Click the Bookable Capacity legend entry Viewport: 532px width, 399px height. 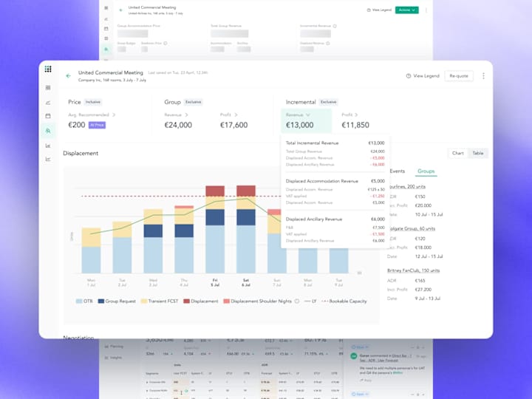(x=344, y=301)
